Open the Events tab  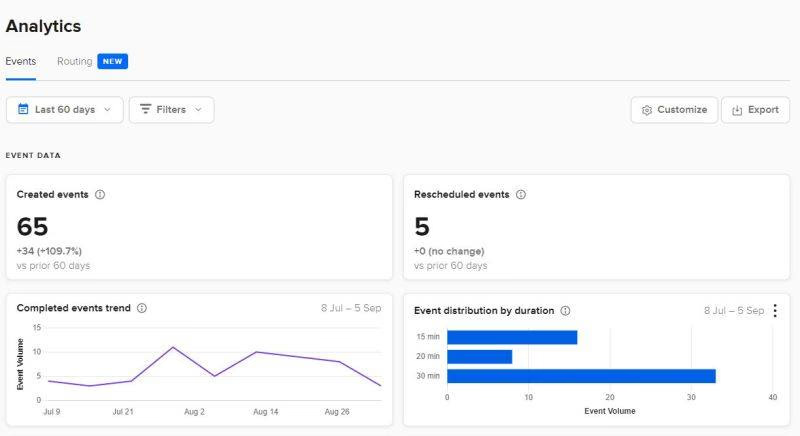coord(21,61)
